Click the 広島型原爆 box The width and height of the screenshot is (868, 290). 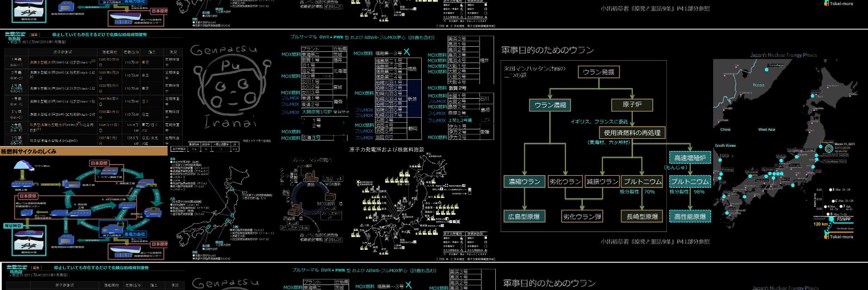[524, 216]
